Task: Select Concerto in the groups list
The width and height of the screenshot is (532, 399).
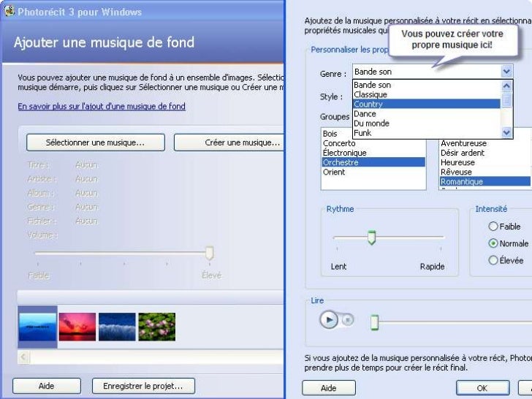Action: click(373, 143)
